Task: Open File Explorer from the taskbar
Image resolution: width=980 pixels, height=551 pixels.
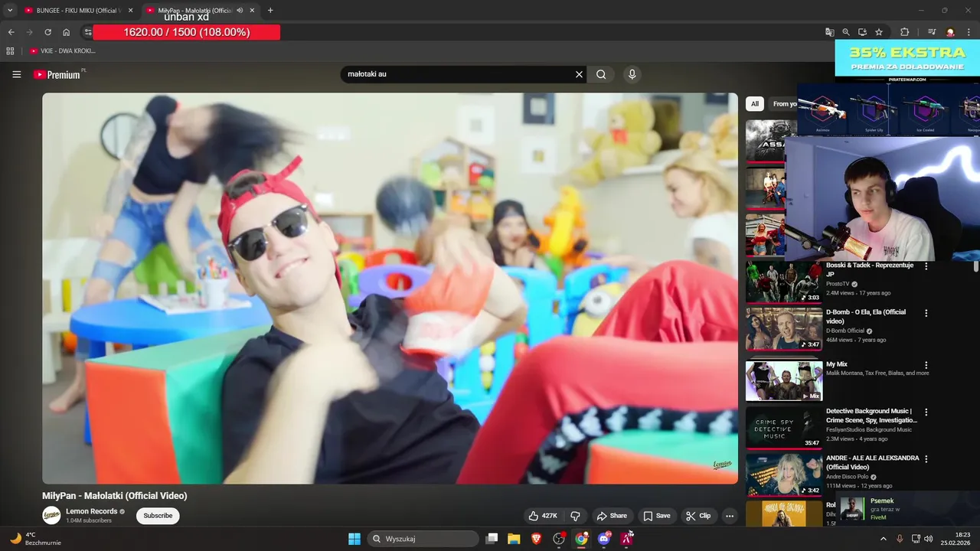Action: pos(514,539)
